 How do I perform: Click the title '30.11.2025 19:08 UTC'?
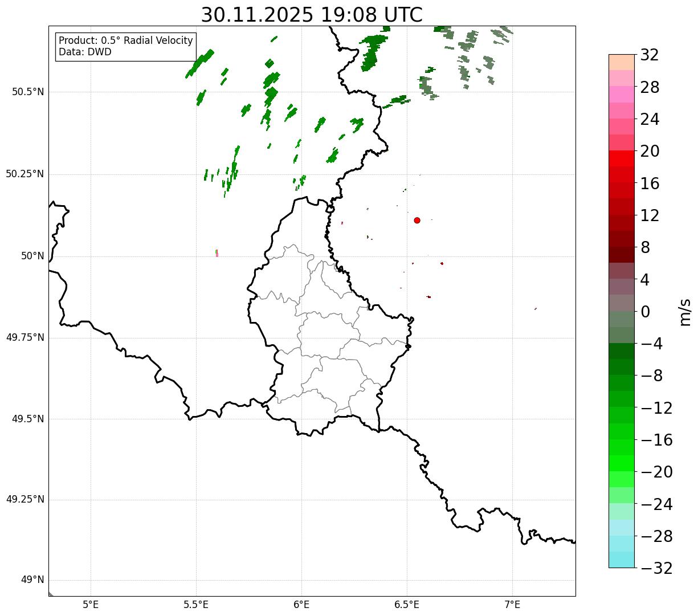pos(312,15)
